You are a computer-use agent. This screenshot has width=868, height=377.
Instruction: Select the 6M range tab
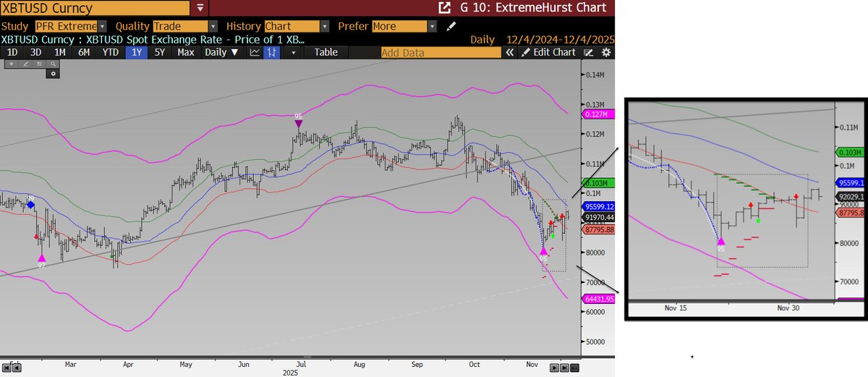pos(84,52)
